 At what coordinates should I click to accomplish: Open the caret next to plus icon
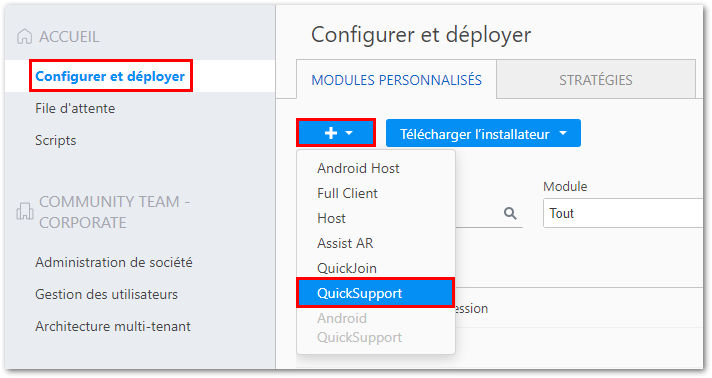tap(349, 133)
